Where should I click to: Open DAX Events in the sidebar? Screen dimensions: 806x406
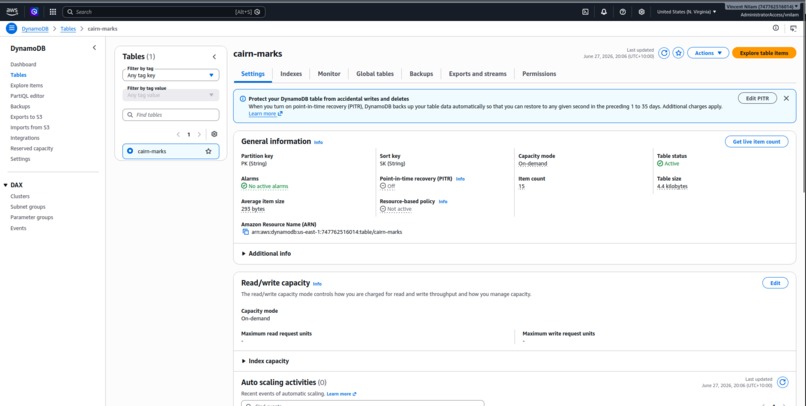pyautogui.click(x=18, y=228)
